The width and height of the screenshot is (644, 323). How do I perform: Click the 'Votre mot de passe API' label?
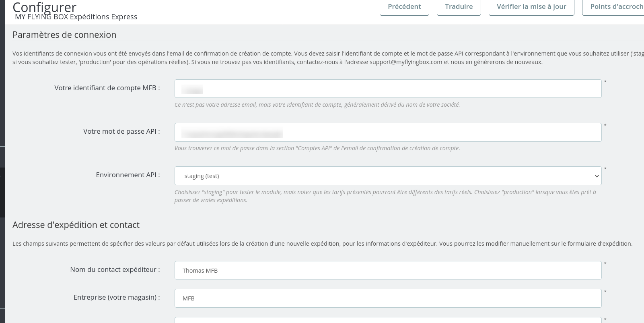pyautogui.click(x=121, y=131)
